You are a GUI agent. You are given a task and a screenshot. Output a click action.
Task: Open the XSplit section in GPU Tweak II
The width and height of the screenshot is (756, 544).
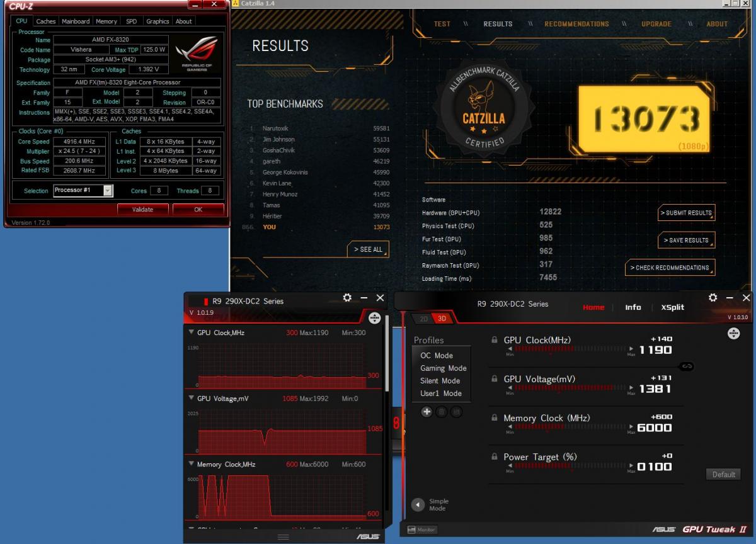[672, 307]
